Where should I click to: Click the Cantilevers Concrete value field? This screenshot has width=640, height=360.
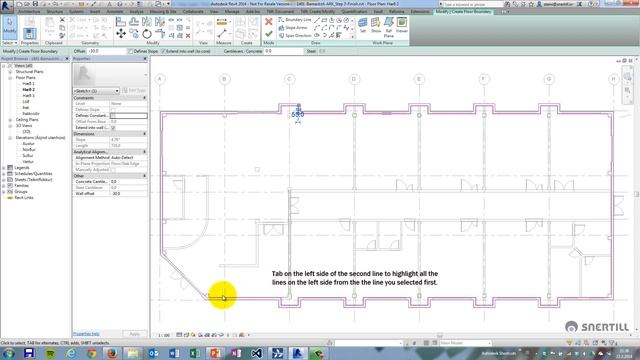[284, 51]
